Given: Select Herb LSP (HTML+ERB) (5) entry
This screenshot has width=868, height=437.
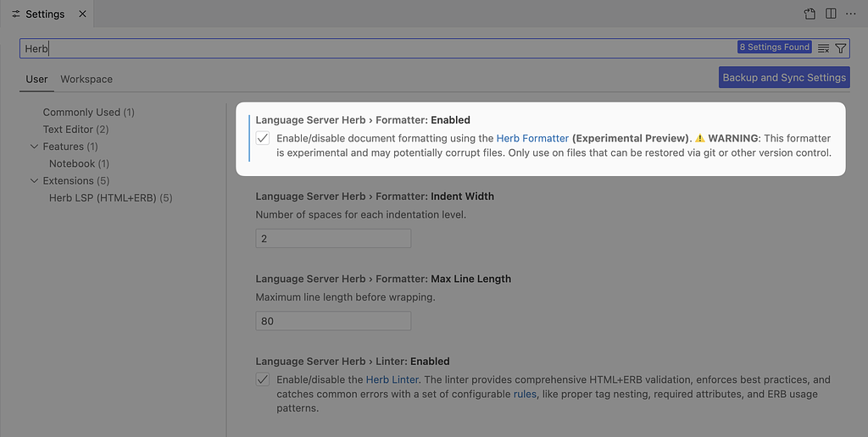Looking at the screenshot, I should (x=111, y=198).
